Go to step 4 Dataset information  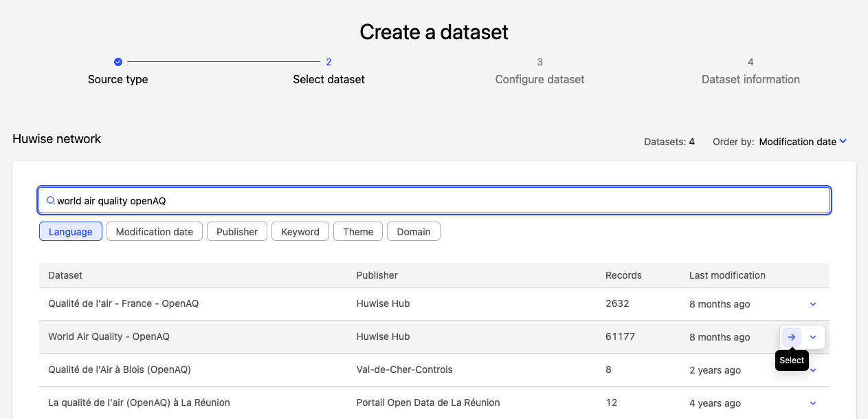point(750,79)
